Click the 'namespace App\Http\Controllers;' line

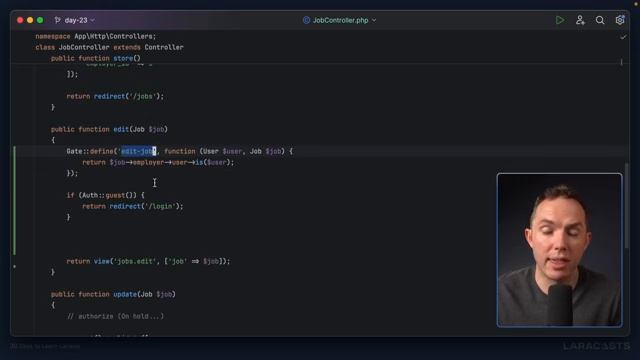tap(96, 36)
